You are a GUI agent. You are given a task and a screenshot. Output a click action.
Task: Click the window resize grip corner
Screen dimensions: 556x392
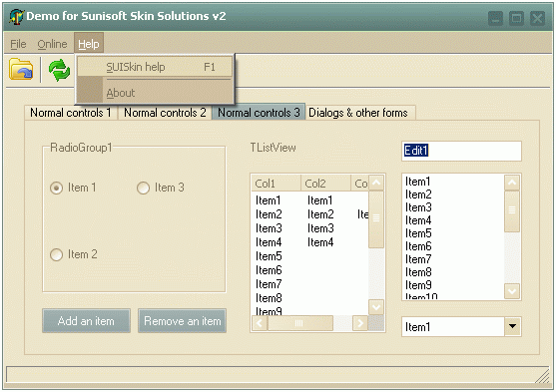click(x=542, y=376)
